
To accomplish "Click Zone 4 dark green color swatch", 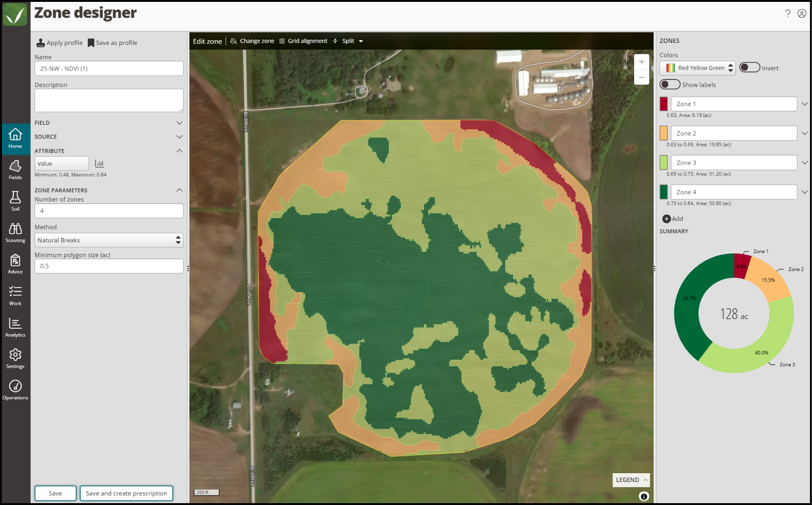I will 663,192.
